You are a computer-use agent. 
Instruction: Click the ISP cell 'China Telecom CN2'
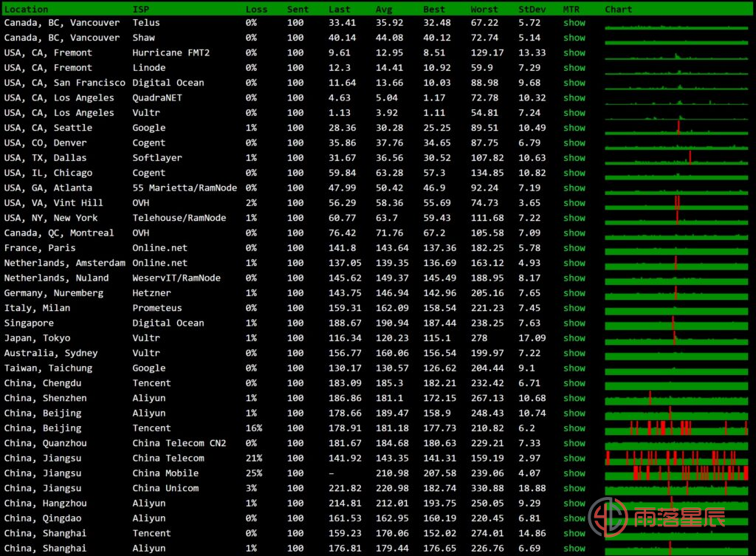[179, 443]
